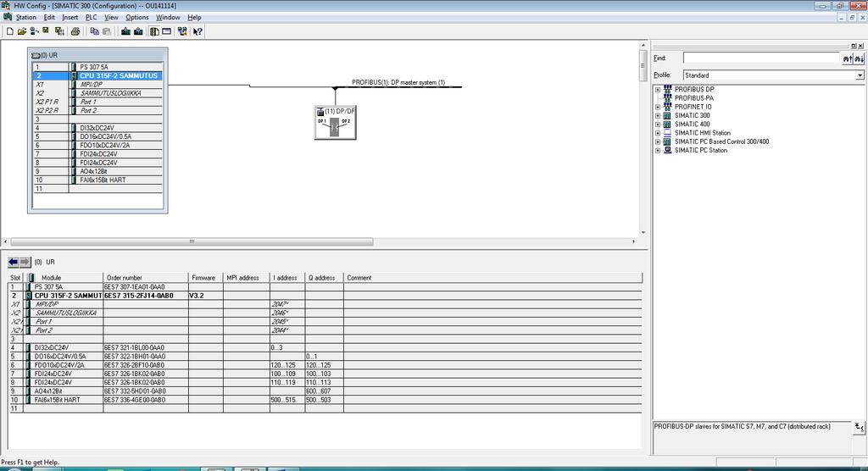Viewport: 868px width, 471px height.
Task: Expand SIMATIC PC Based Control 300/400 node
Action: point(658,141)
